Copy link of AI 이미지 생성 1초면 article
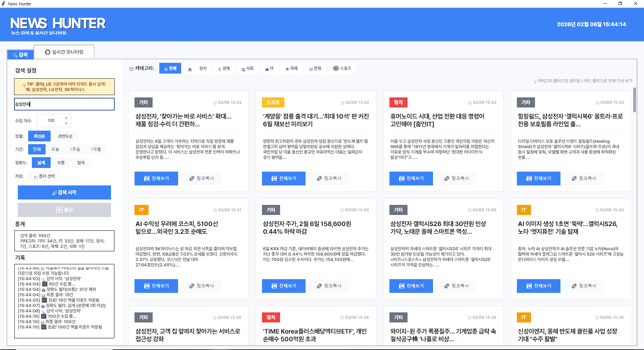644x350 pixels. click(x=584, y=286)
